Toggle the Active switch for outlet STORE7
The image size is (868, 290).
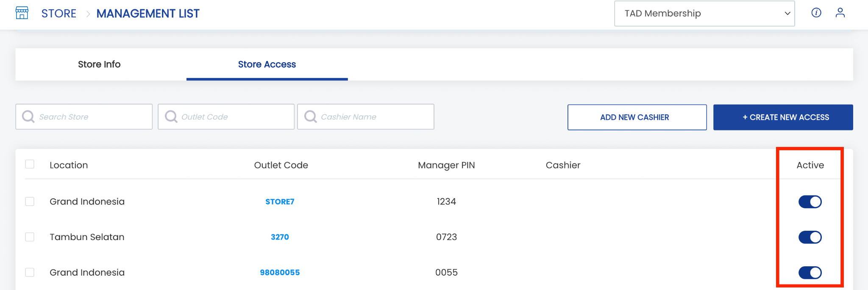pyautogui.click(x=810, y=202)
